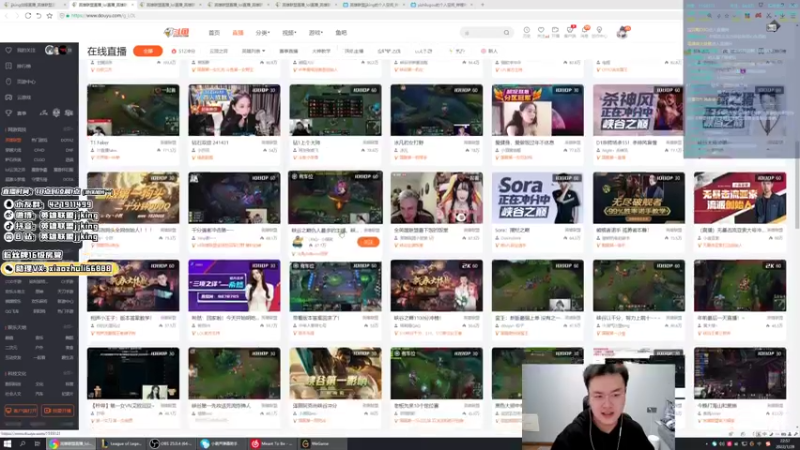Switch to OBS on the taskbar
800x450 pixels.
pos(172,443)
